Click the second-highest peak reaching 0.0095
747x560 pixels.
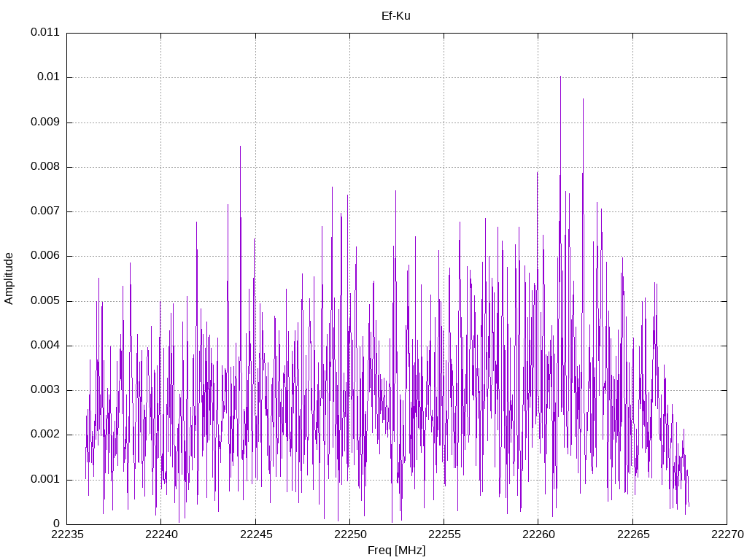point(583,100)
